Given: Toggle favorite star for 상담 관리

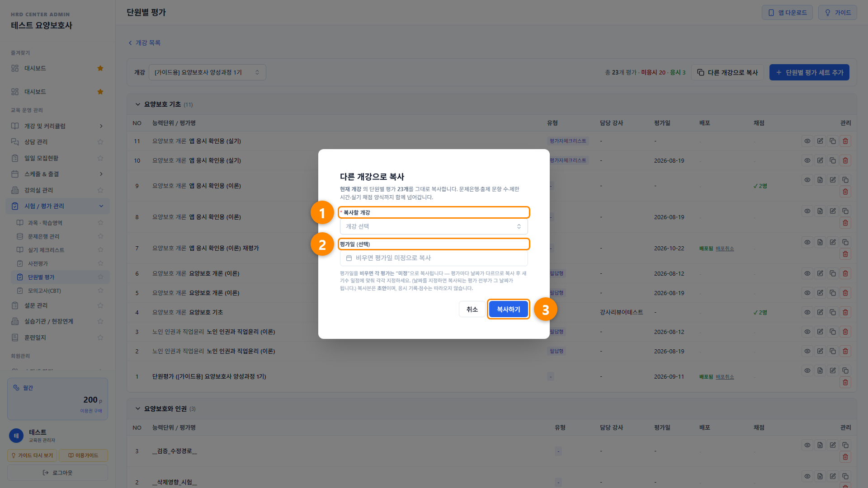Looking at the screenshot, I should pyautogui.click(x=100, y=142).
